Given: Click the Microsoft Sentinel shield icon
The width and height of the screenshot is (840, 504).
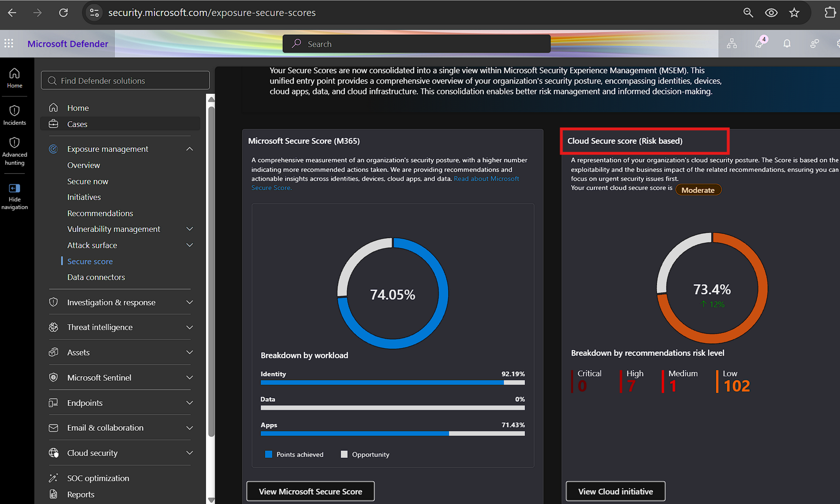Looking at the screenshot, I should point(53,377).
